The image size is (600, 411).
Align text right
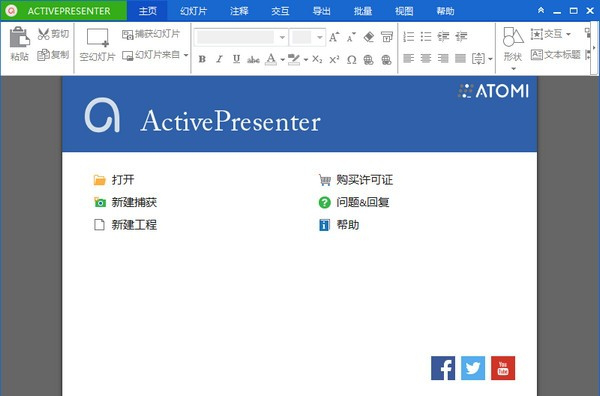(443, 58)
